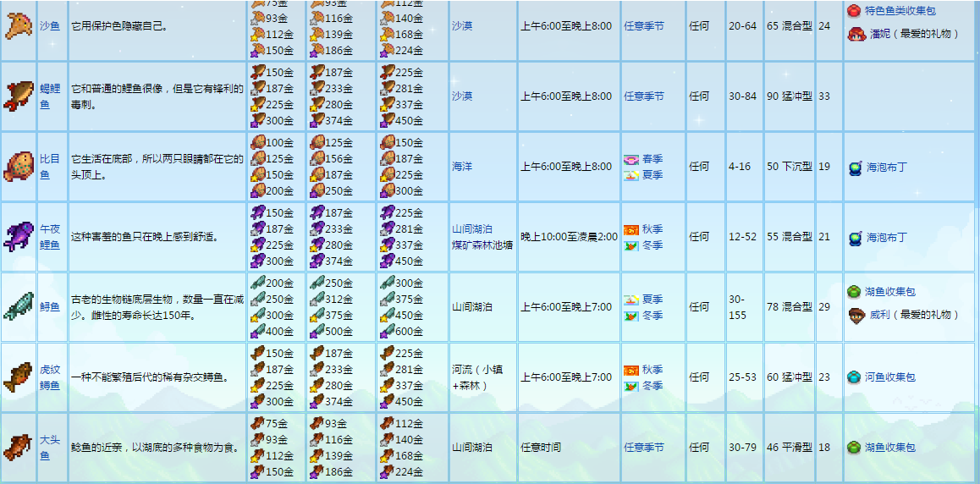Open 夏季 season link in 比目鱼 row
This screenshot has width=980, height=484.
(x=652, y=175)
